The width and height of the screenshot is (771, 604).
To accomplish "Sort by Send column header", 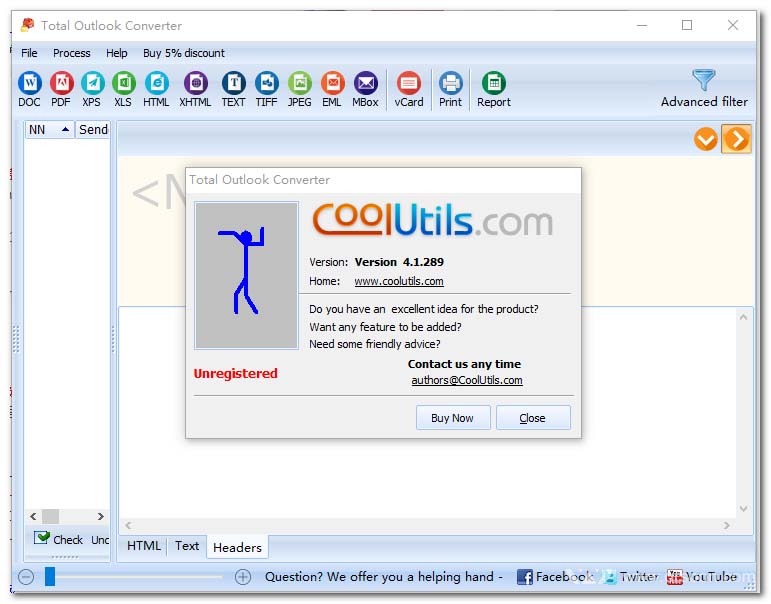I will (93, 129).
